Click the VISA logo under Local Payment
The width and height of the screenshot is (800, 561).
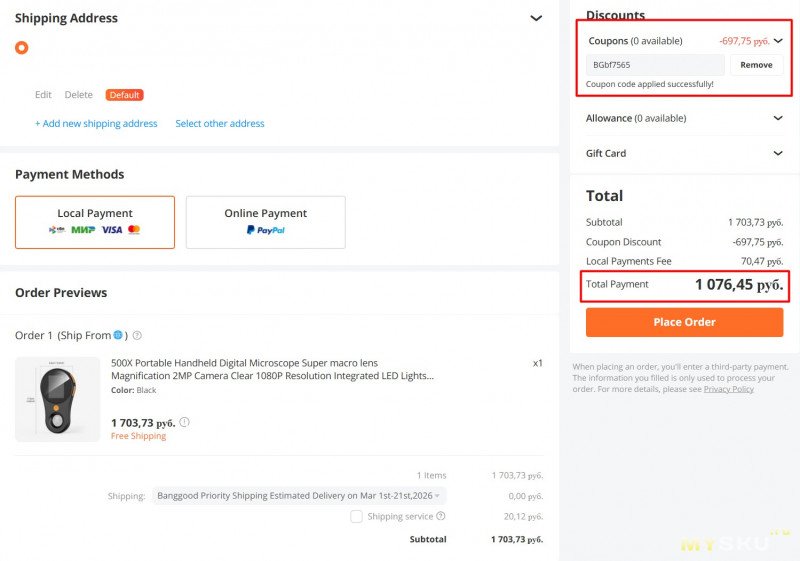click(111, 230)
